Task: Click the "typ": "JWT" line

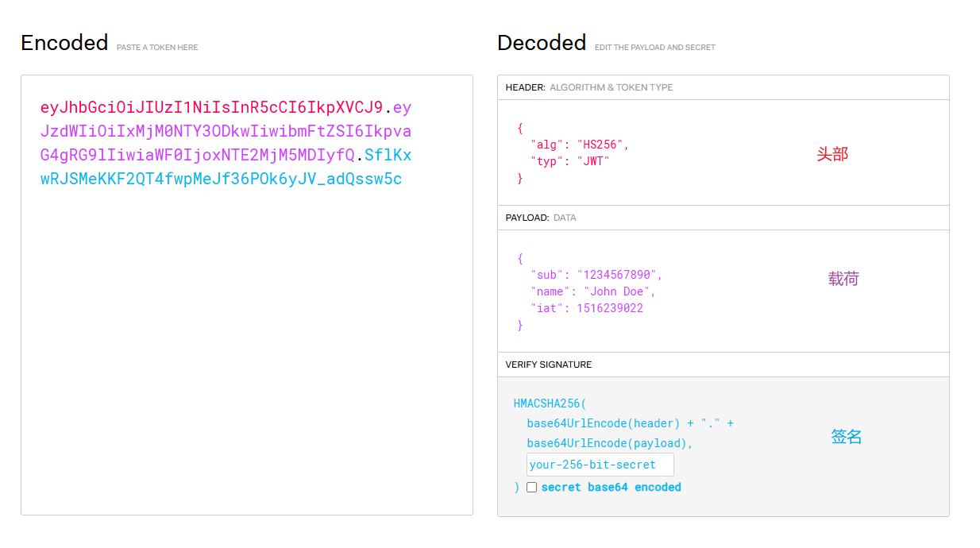Action: (569, 161)
